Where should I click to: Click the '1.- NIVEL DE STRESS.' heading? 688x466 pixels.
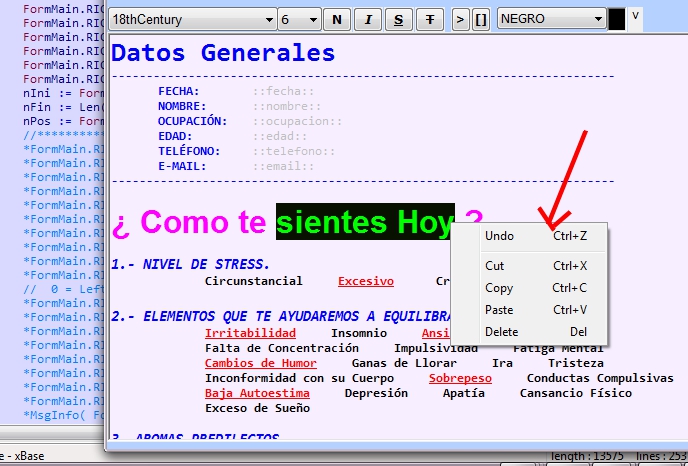point(190,264)
